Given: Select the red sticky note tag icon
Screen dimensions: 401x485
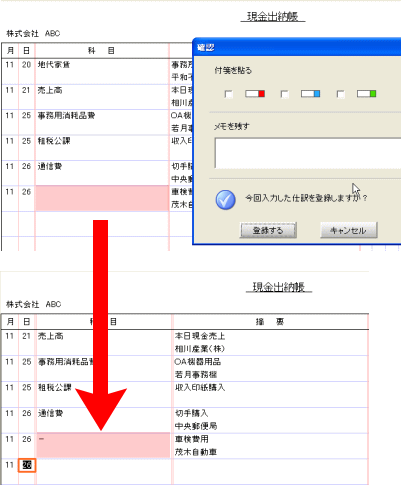Looking at the screenshot, I should pos(255,94).
